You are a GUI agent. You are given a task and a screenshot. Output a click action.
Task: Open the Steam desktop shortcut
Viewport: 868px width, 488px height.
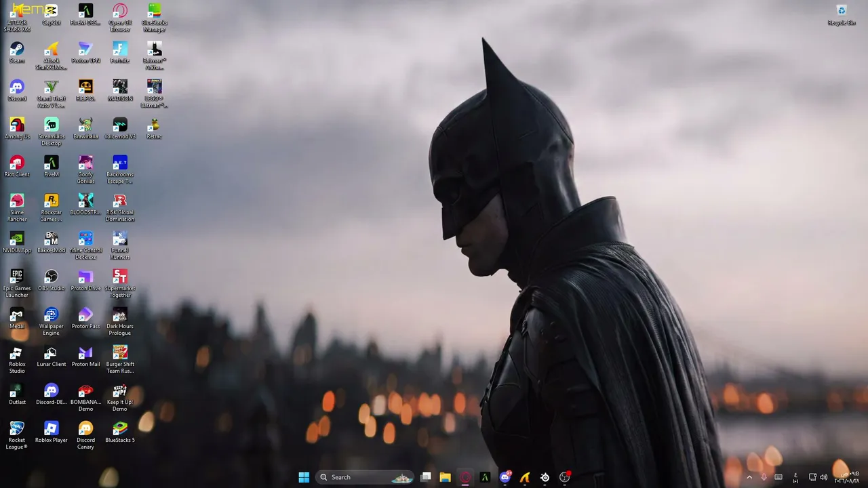click(17, 53)
